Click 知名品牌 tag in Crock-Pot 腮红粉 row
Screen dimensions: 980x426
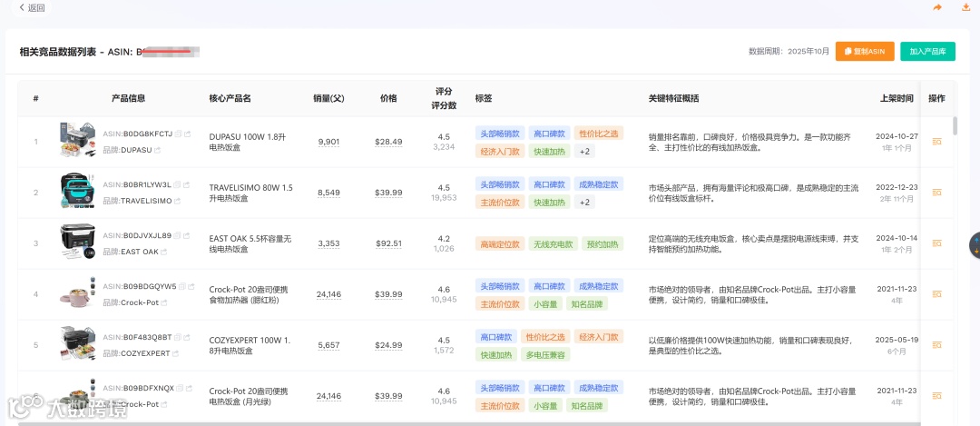pos(587,304)
